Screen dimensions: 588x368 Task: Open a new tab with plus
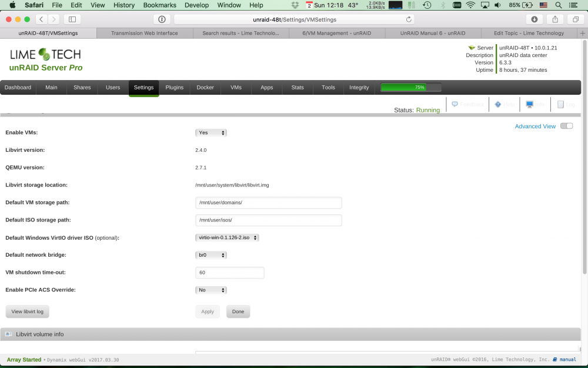[x=582, y=33]
